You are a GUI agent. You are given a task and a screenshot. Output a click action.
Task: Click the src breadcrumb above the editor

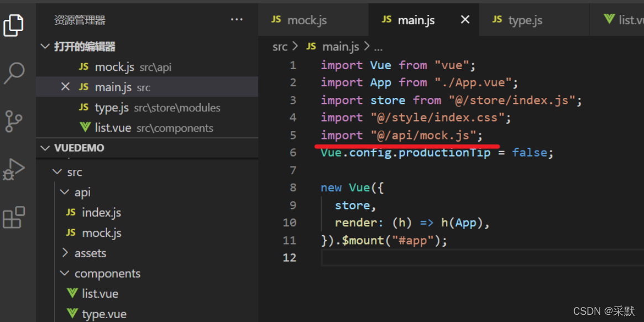tap(280, 46)
